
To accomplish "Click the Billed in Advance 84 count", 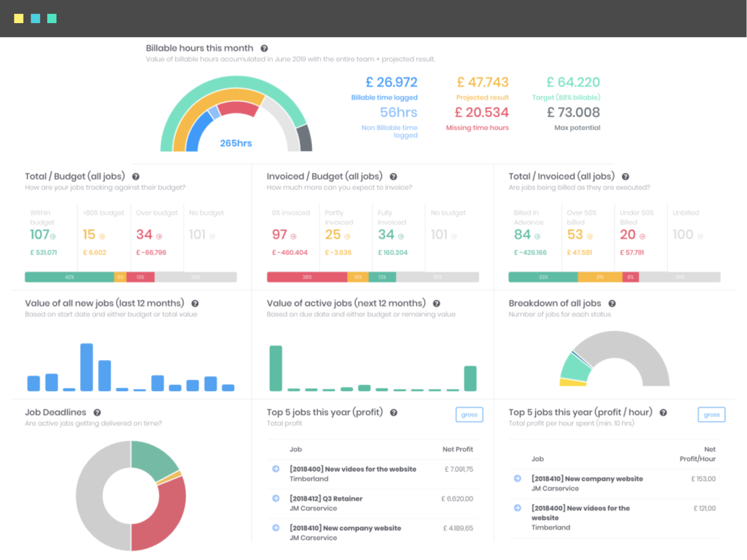I will (x=522, y=235).
